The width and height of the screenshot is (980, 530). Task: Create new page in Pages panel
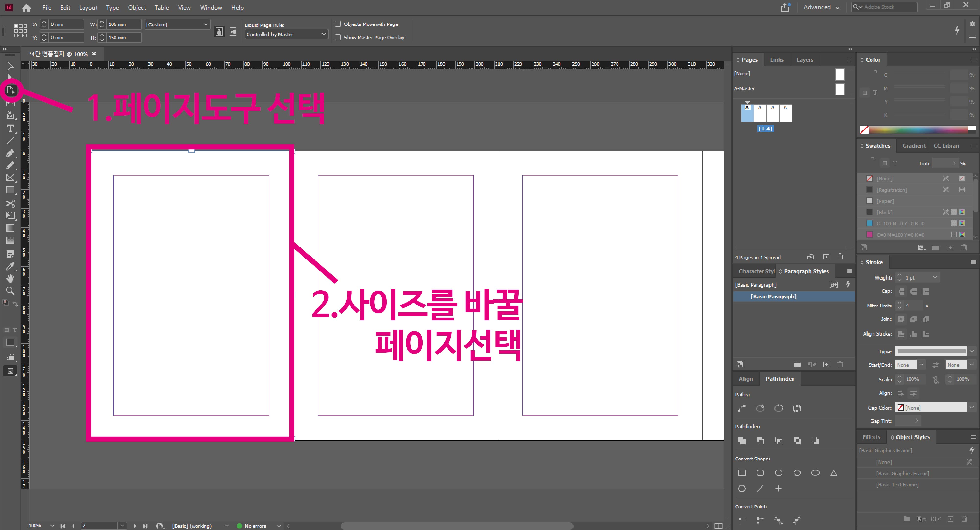point(826,257)
